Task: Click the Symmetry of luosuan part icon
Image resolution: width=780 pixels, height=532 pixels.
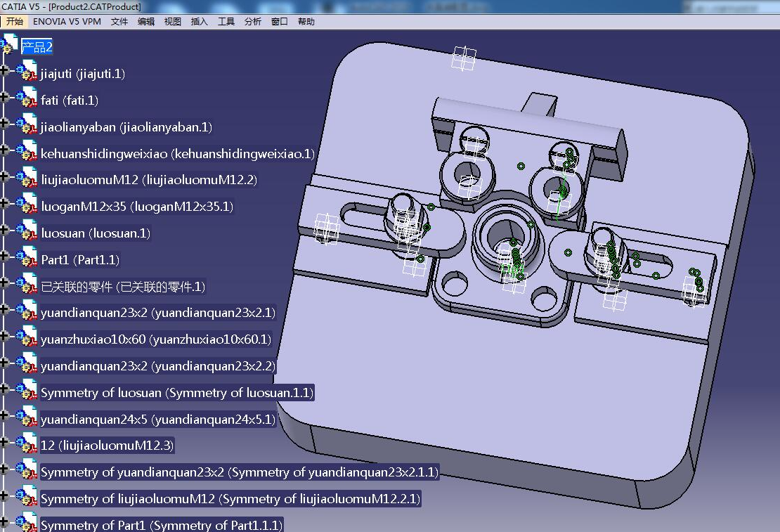Action: (27, 390)
